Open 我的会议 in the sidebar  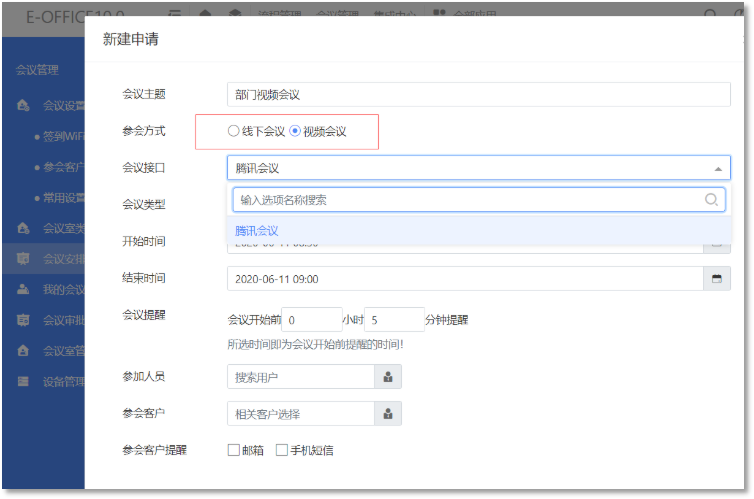[63, 289]
